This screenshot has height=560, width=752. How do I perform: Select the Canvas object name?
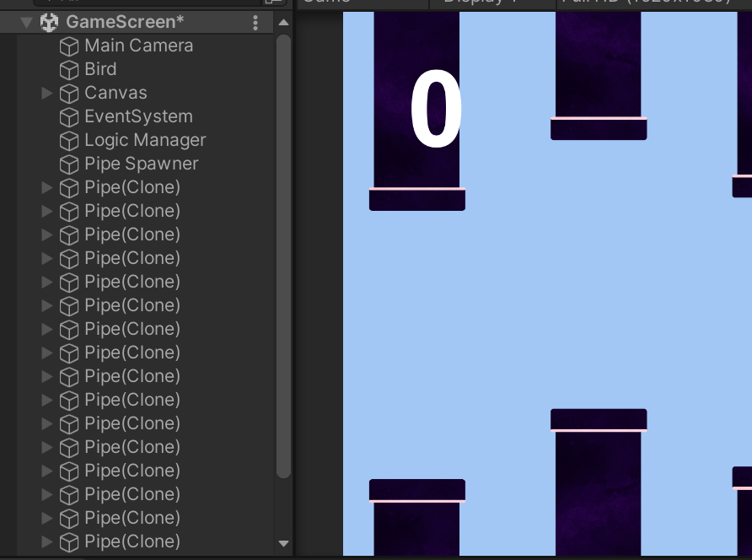point(115,93)
